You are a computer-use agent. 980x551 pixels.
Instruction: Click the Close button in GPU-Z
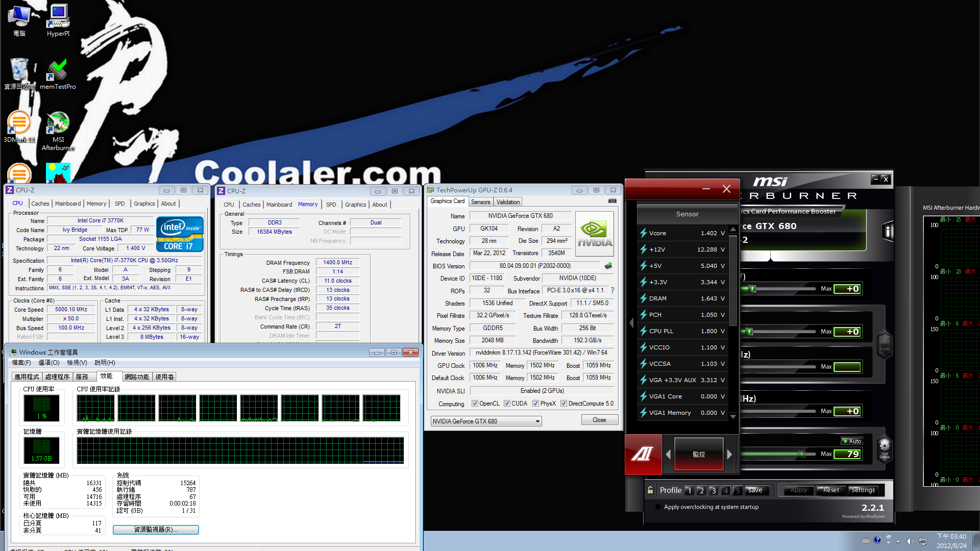click(599, 420)
